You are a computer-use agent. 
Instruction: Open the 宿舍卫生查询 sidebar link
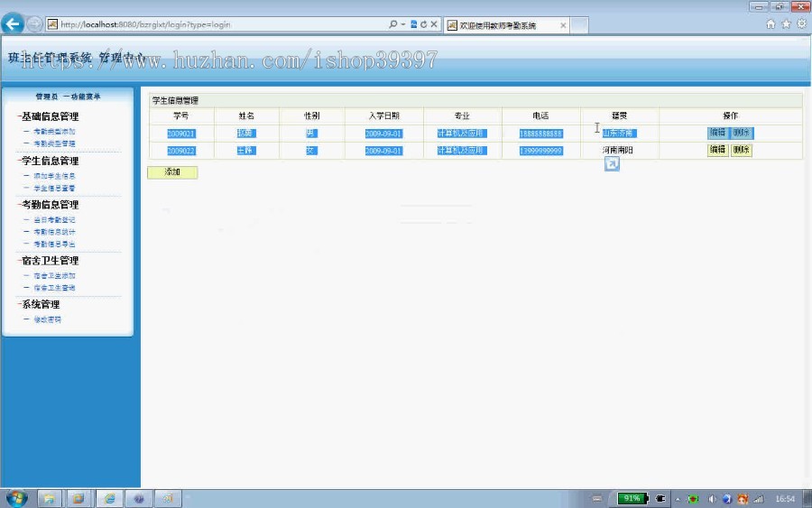pyautogui.click(x=54, y=288)
